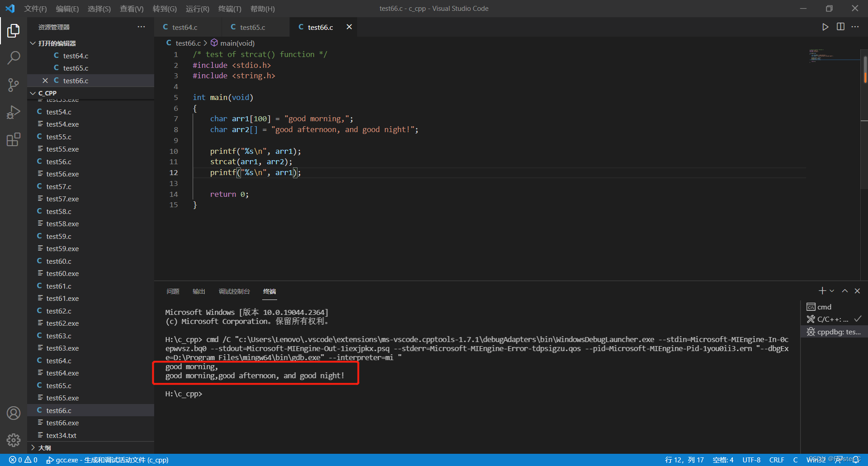Click the test66.c breadcrumb file item

pos(183,43)
